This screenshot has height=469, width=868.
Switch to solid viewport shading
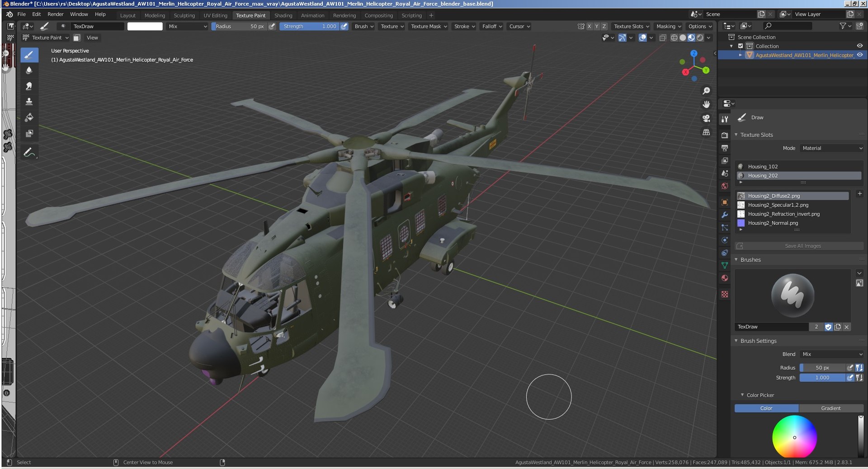point(683,38)
